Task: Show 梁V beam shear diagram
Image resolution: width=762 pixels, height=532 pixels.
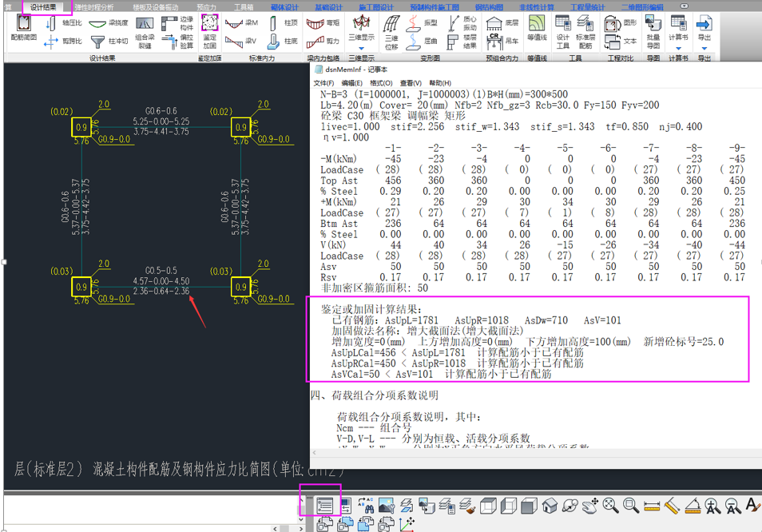Action: (241, 42)
